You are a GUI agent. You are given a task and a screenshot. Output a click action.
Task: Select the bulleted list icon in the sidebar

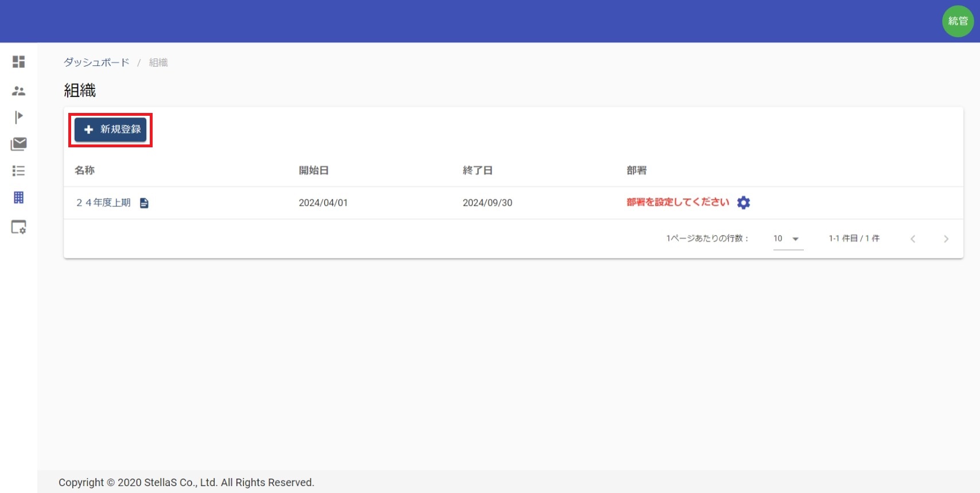[x=18, y=171]
